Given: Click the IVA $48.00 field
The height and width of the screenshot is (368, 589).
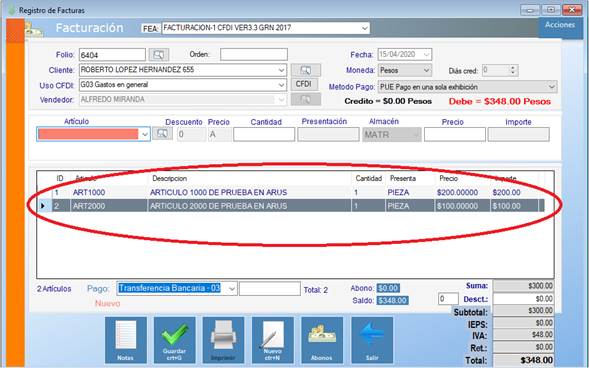Looking at the screenshot, I should point(523,335).
